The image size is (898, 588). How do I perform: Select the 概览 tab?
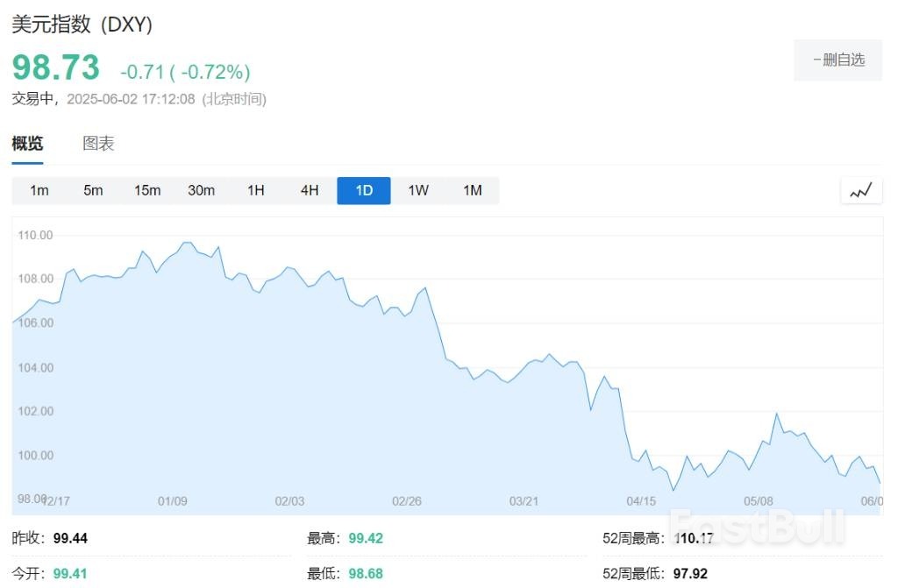(27, 144)
